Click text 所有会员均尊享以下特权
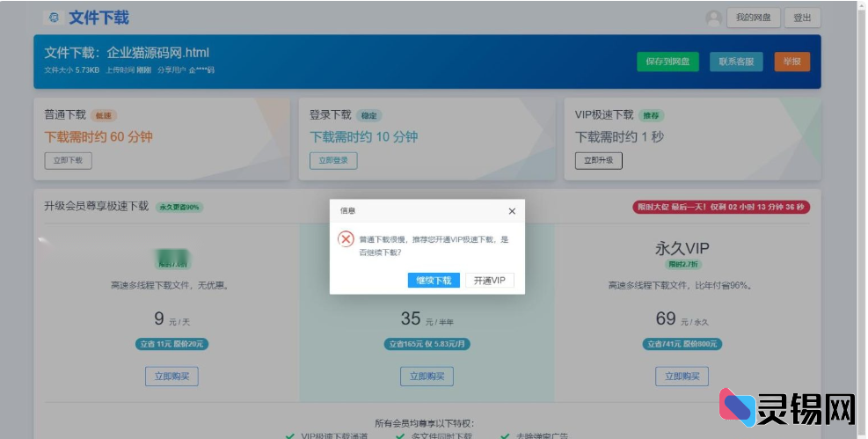The image size is (868, 439). point(425,423)
